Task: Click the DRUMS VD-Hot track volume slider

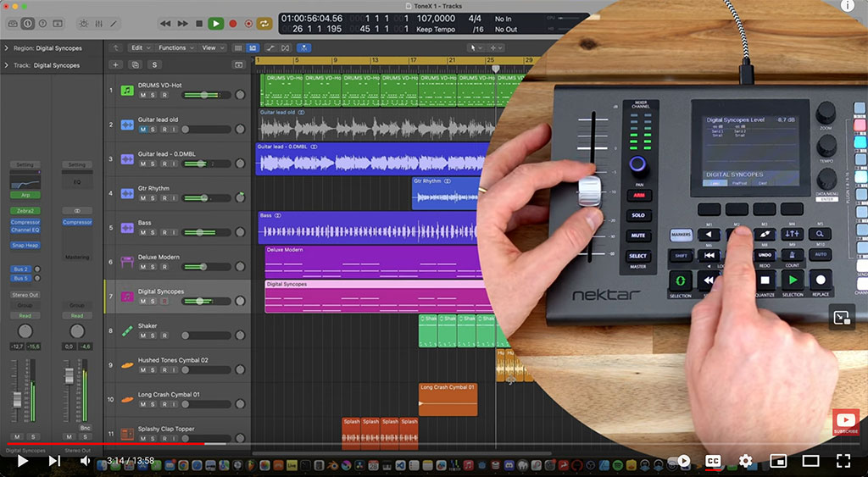Action: click(x=206, y=95)
